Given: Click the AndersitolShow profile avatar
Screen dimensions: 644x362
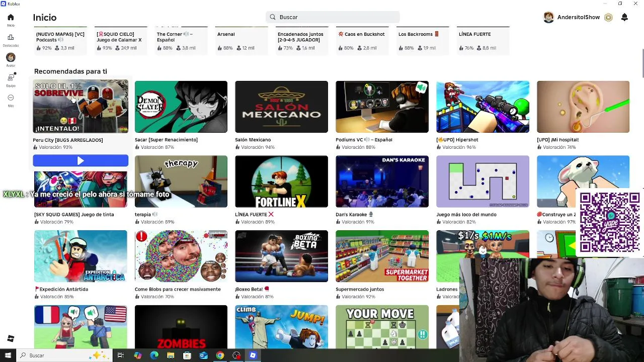Looking at the screenshot, I should coord(548,18).
